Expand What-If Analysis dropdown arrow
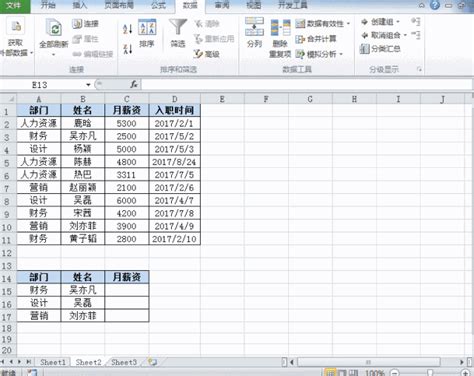Screen dimensions: 474x376 (x=341, y=54)
